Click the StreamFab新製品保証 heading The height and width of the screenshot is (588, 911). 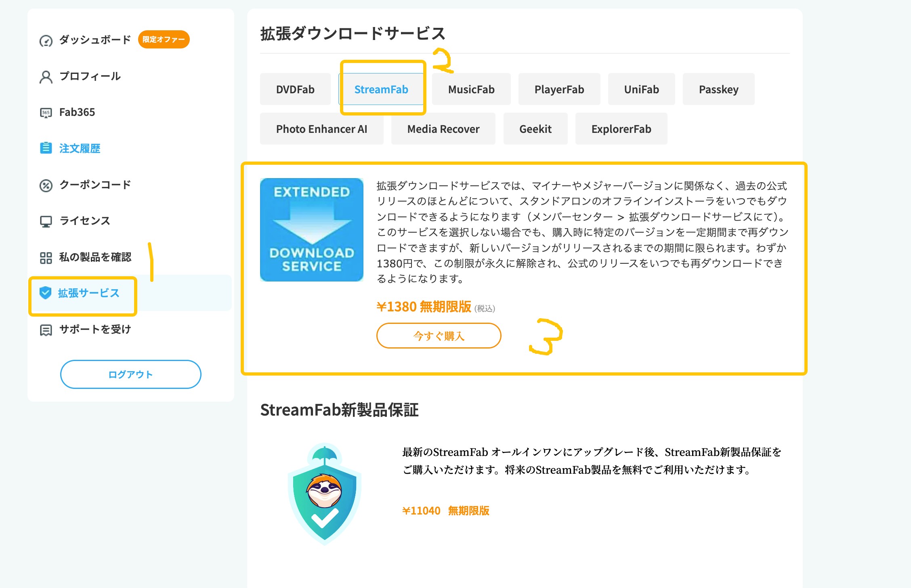point(340,409)
